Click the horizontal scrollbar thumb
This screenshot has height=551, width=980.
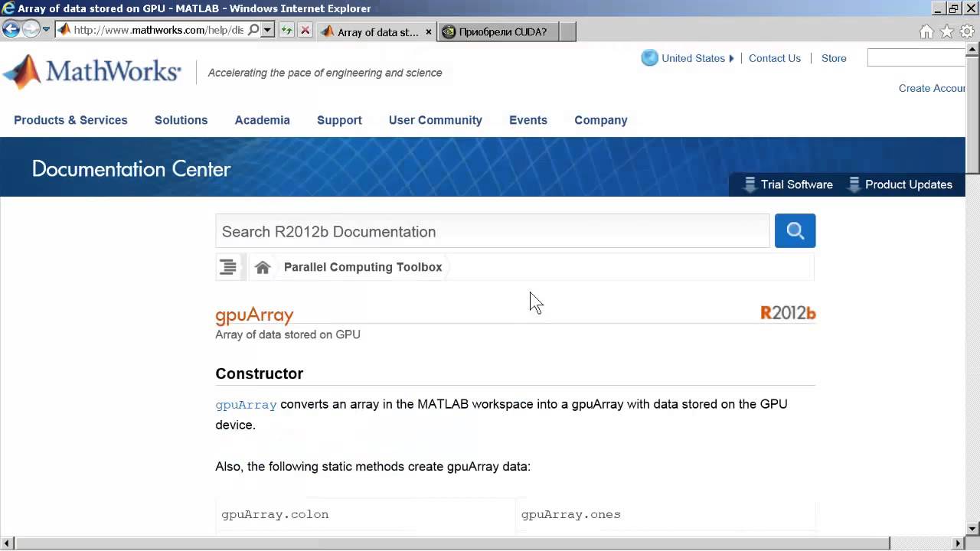coord(452,543)
